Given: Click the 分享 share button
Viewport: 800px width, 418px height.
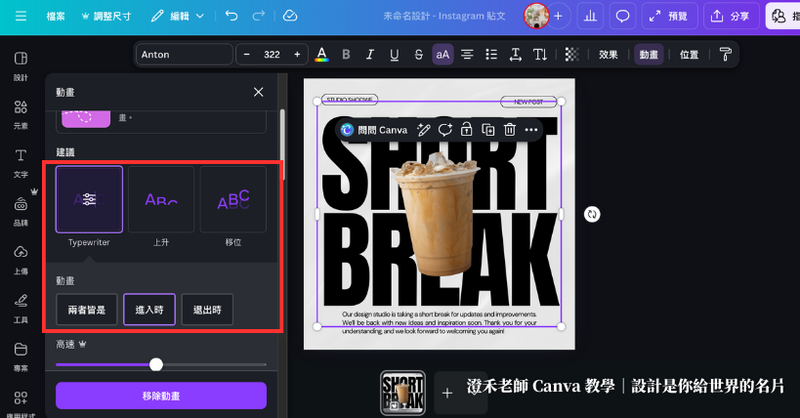Looking at the screenshot, I should [x=731, y=16].
